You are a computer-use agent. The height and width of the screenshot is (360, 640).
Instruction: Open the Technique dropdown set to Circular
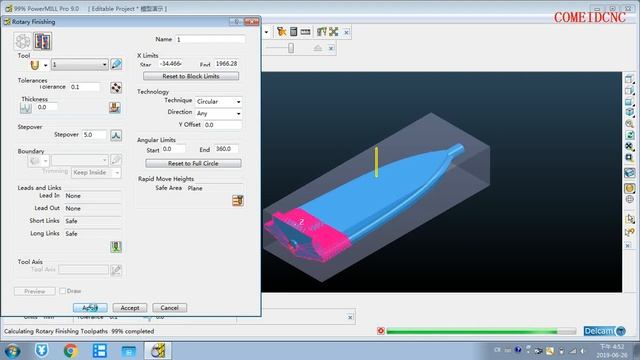pyautogui.click(x=218, y=102)
